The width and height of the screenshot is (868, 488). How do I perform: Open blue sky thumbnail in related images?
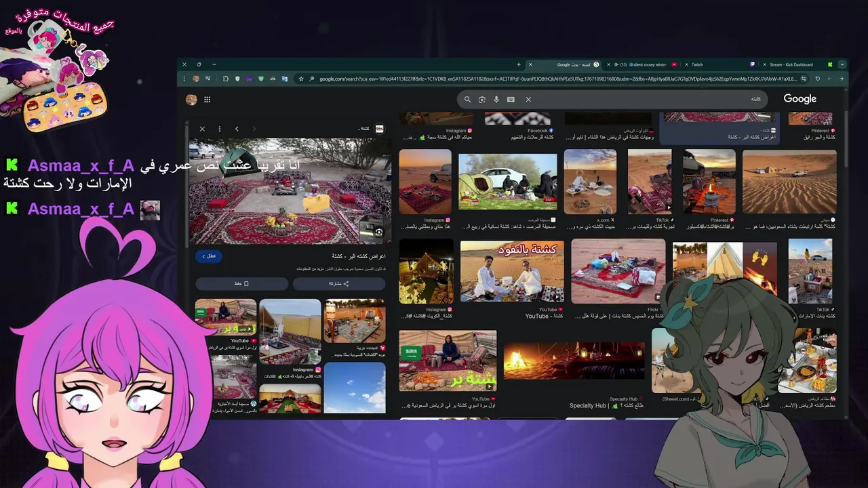[355, 388]
